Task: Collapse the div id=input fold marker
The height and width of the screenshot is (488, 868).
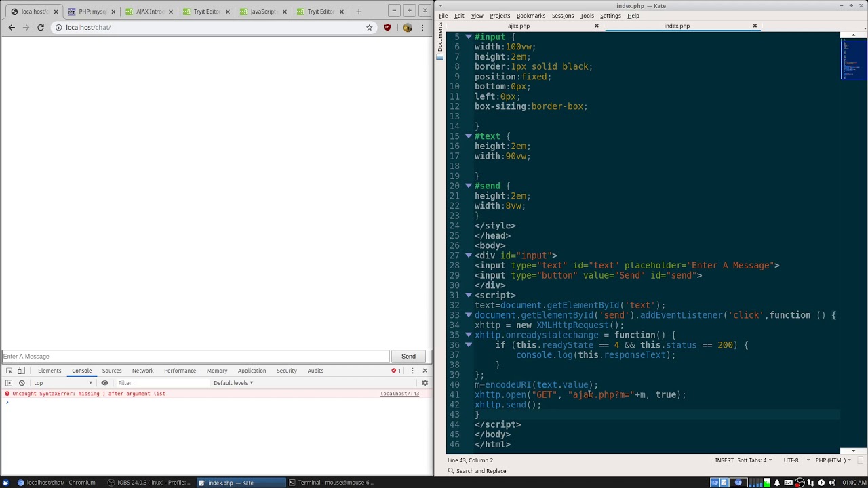Action: [468, 256]
